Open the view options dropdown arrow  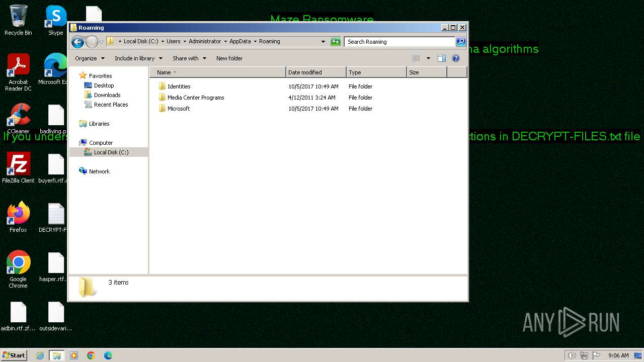pos(428,58)
